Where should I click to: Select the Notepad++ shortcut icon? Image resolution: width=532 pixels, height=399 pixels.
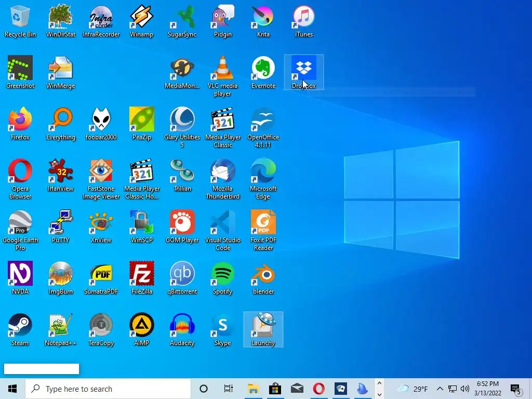coord(61,330)
